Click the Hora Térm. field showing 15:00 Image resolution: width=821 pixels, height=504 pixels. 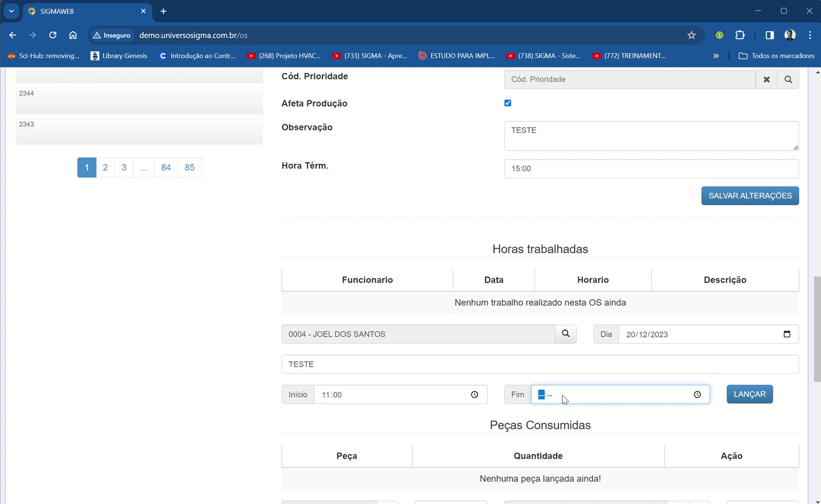pos(651,168)
